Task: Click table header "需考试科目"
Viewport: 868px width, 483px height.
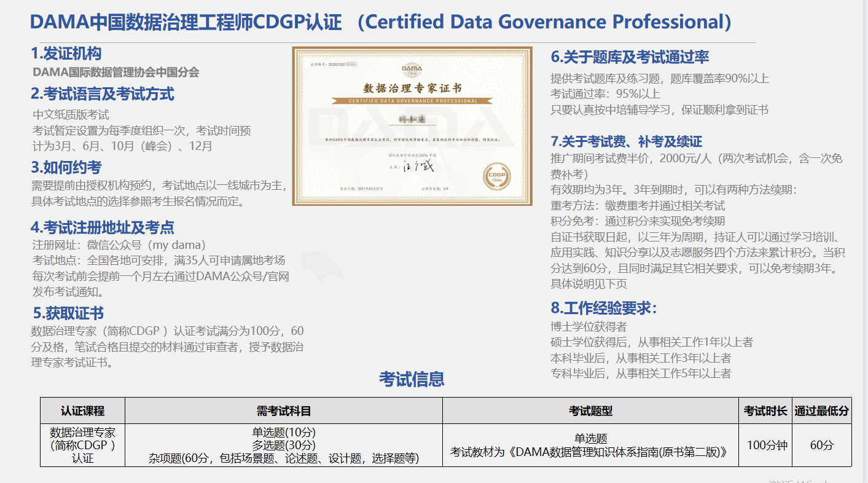Action: click(284, 411)
